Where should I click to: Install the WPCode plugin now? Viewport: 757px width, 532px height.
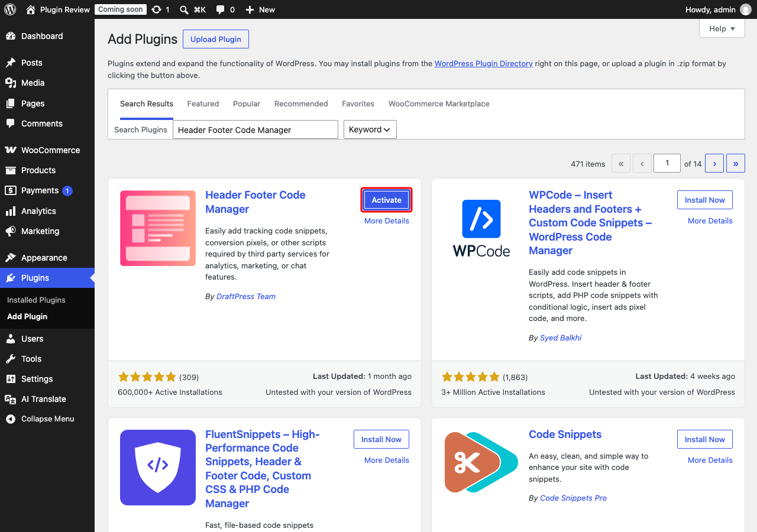point(705,200)
